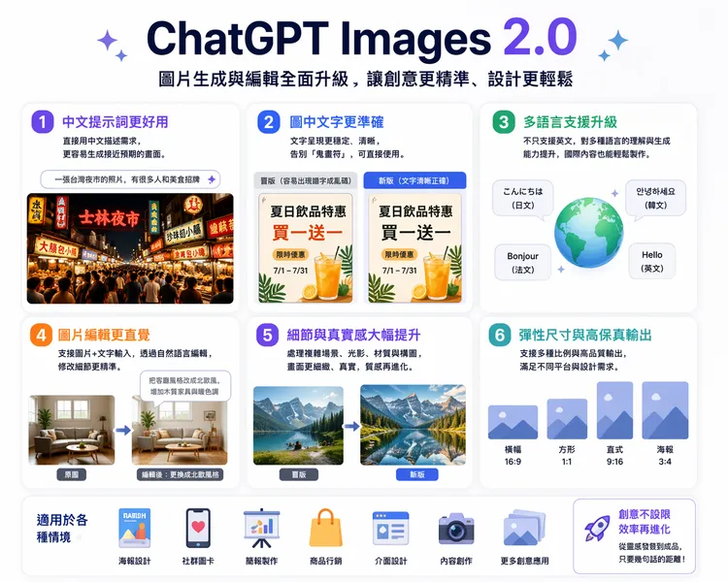The width and height of the screenshot is (728, 582).
Task: Open the new version mountain lake image
Action: [413, 425]
